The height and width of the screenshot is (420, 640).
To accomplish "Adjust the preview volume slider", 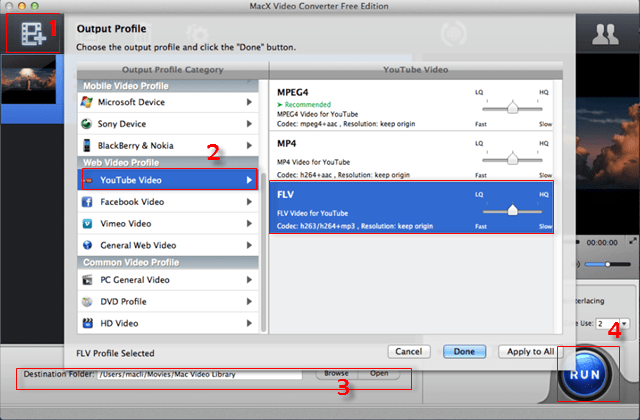I will [x=607, y=264].
